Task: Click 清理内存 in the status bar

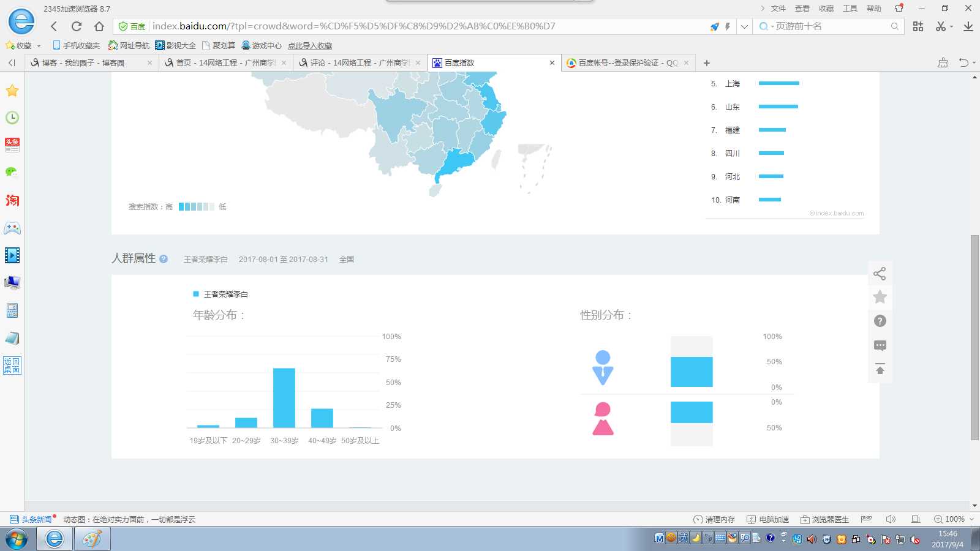Action: pyautogui.click(x=714, y=519)
